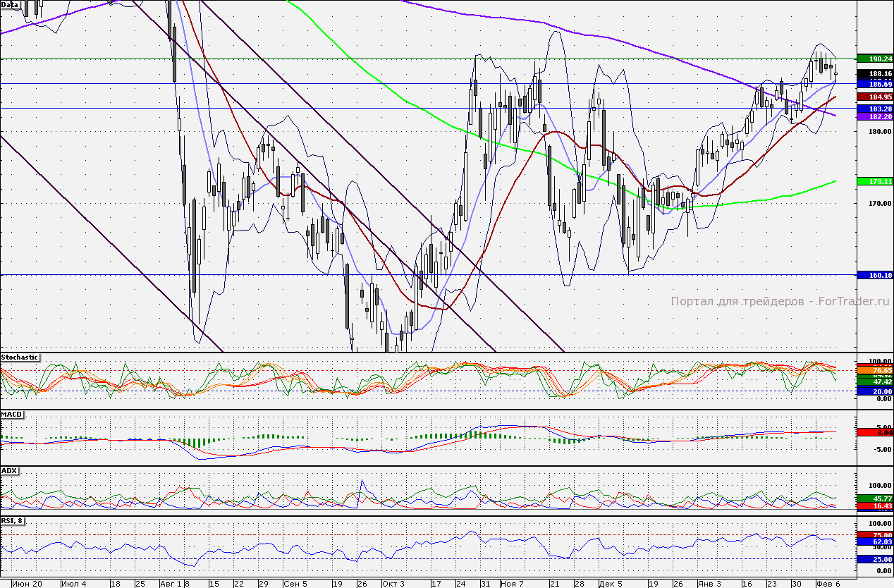Viewport: 894px width, 588px height.
Task: Select the black 188.16 current price label
Action: (x=874, y=73)
